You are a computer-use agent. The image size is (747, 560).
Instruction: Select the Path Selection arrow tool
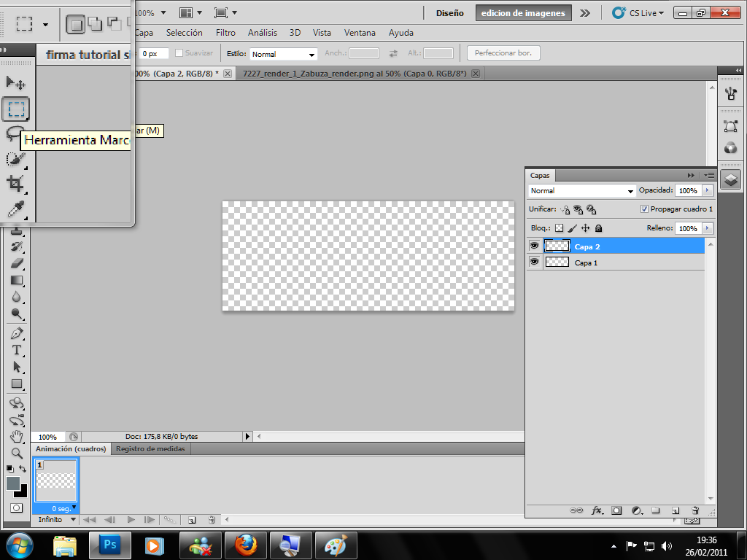point(17,367)
